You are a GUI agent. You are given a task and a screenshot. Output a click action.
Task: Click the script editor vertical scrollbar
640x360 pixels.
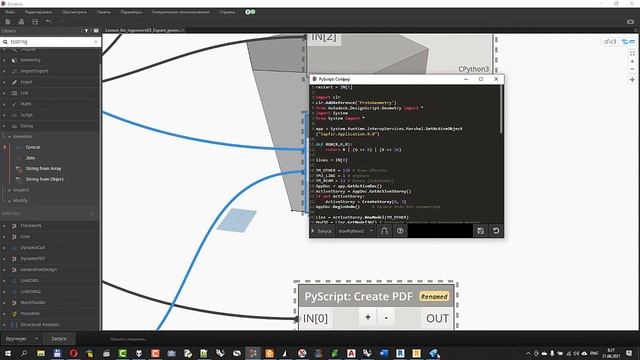click(x=502, y=109)
